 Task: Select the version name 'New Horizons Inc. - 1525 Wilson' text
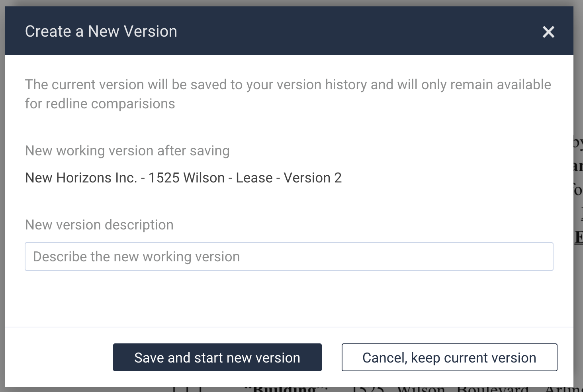coord(125,178)
